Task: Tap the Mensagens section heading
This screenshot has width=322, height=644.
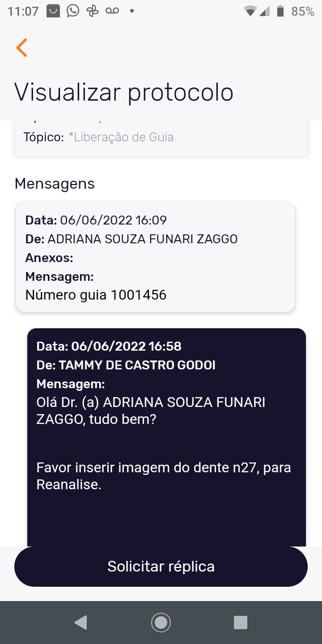Action: [x=55, y=183]
